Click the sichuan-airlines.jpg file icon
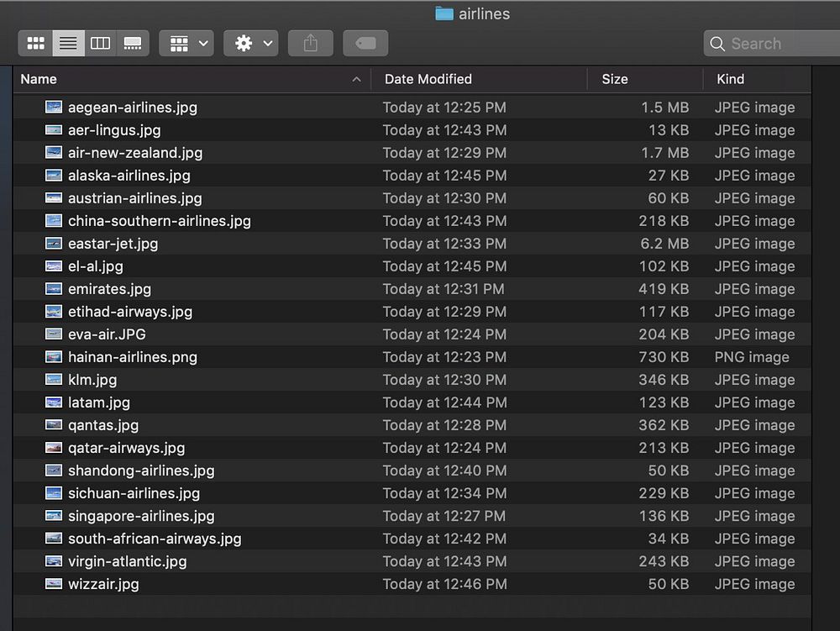 [x=54, y=493]
